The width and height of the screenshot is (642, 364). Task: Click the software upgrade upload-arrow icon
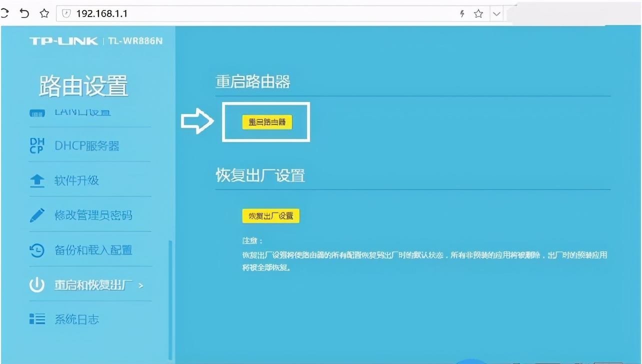pyautogui.click(x=37, y=181)
